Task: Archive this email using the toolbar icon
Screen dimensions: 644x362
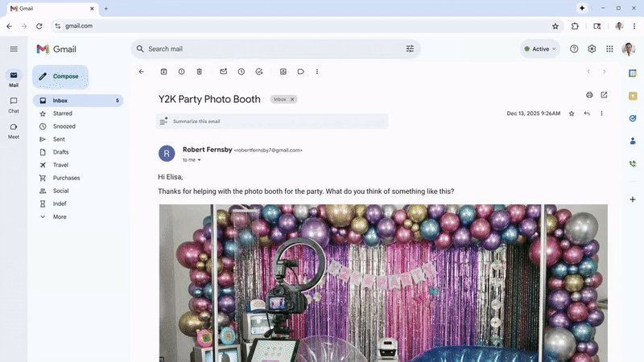Action: tap(163, 72)
